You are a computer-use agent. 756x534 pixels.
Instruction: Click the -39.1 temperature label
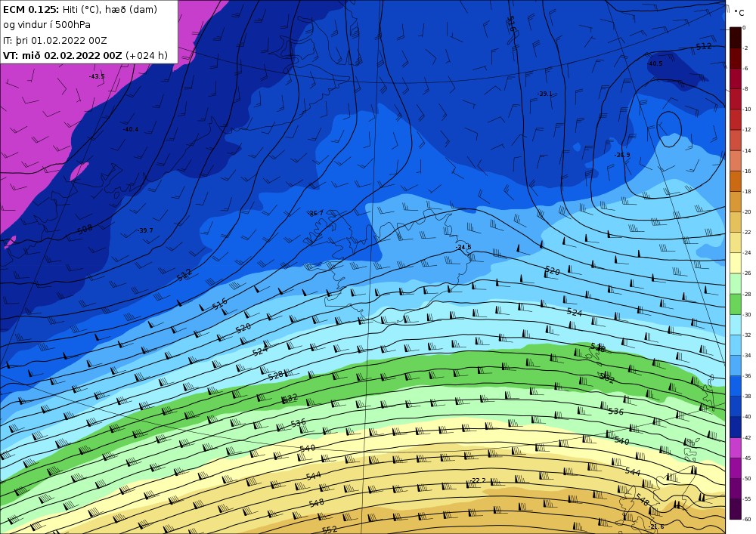545,94
